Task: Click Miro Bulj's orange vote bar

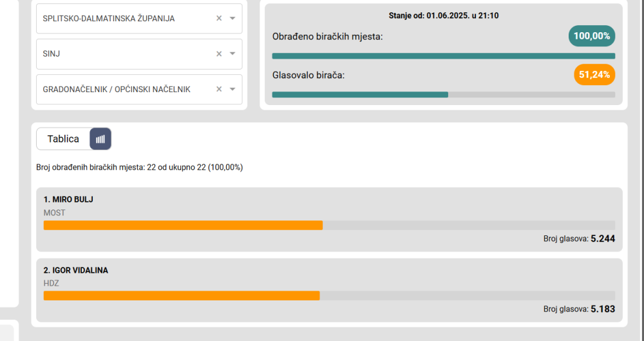Action: [x=183, y=225]
